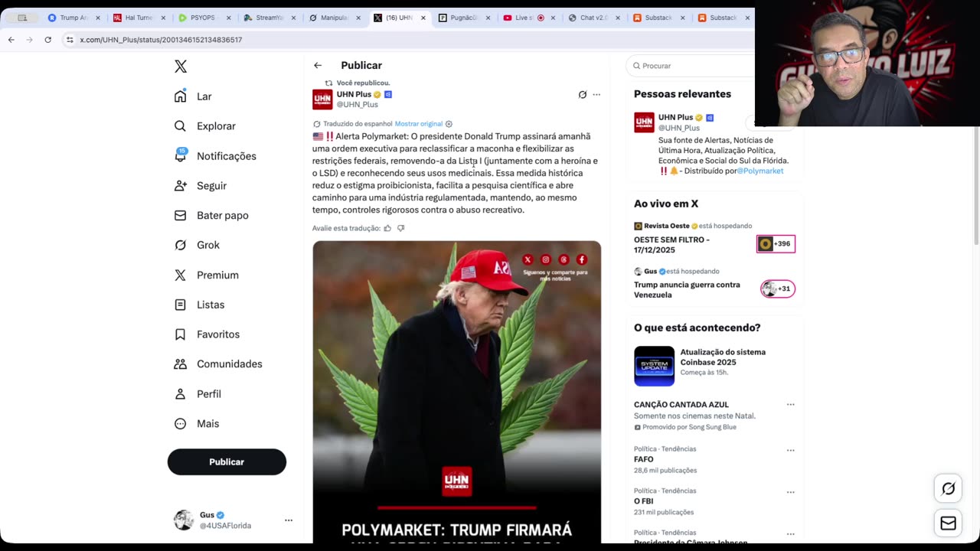This screenshot has height=551, width=980.
Task: Go to Lar home in sidebar
Action: click(x=193, y=96)
